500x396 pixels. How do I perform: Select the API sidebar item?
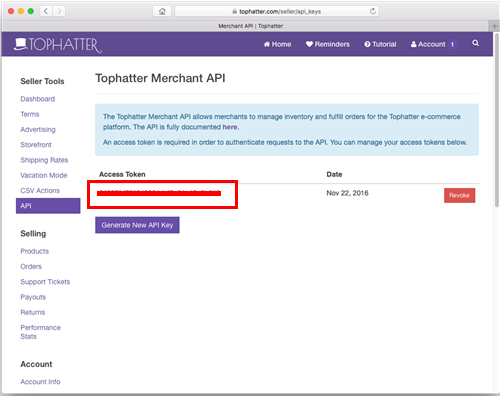48,206
